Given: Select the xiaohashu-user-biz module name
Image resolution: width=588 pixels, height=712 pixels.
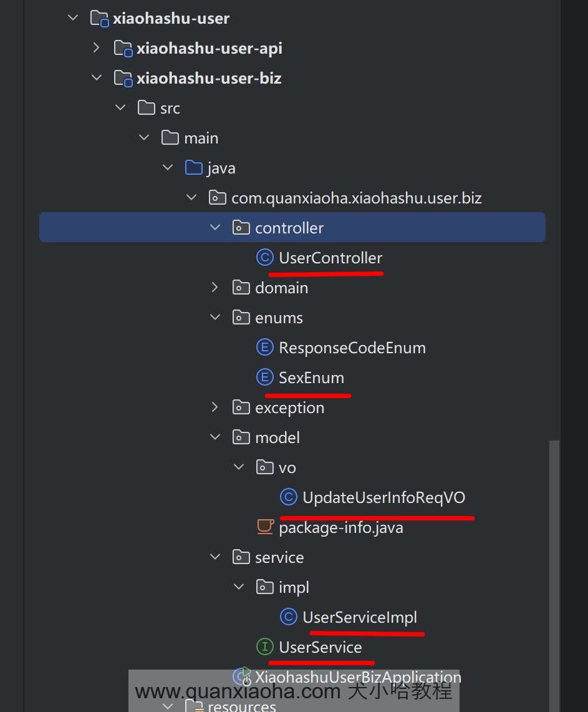Looking at the screenshot, I should pyautogui.click(x=209, y=78).
